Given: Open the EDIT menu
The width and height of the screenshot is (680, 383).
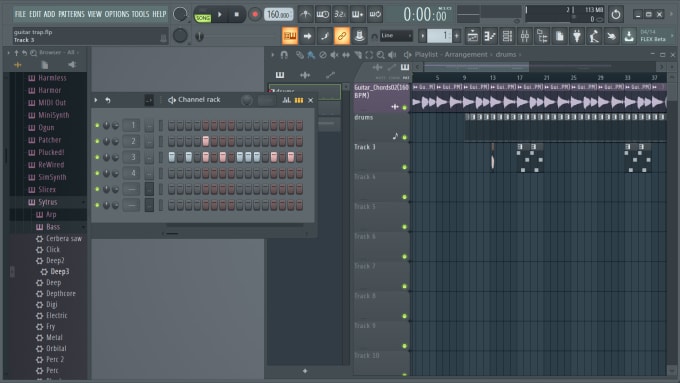Looking at the screenshot, I should (x=35, y=14).
